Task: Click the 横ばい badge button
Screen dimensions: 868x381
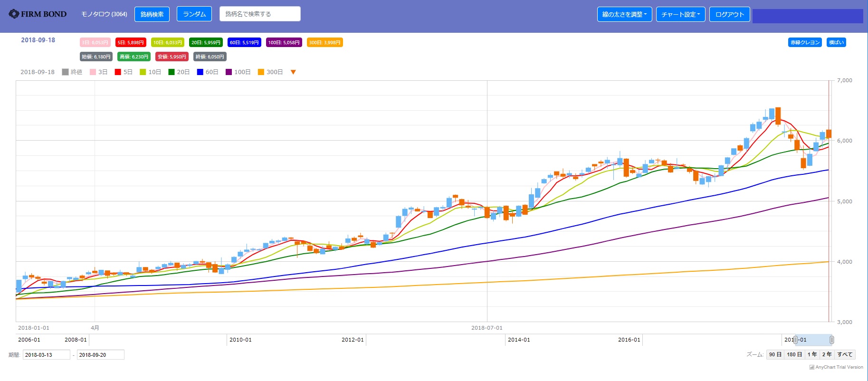Action: coord(836,42)
